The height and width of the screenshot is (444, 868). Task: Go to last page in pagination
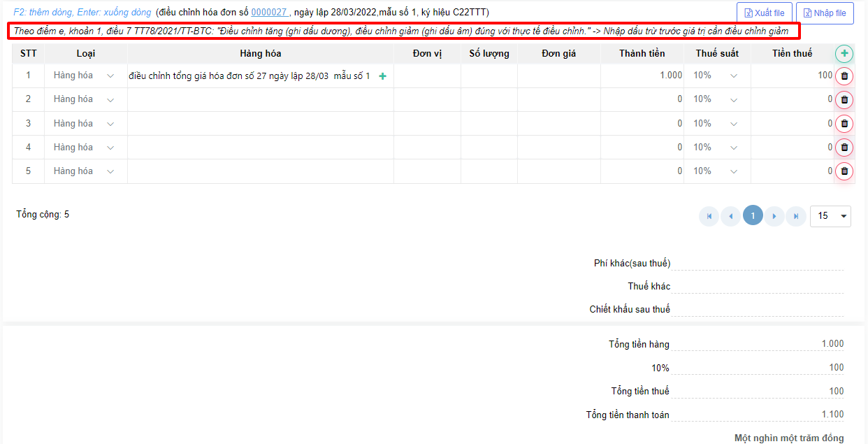pyautogui.click(x=796, y=216)
